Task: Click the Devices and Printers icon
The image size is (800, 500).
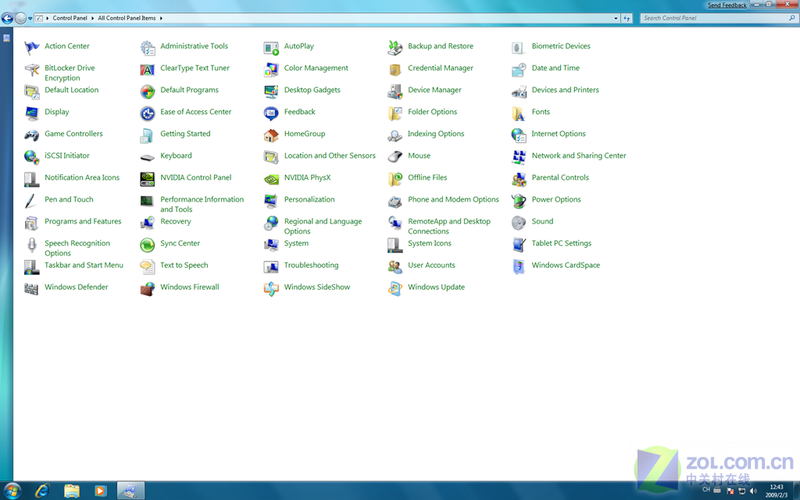Action: click(518, 92)
